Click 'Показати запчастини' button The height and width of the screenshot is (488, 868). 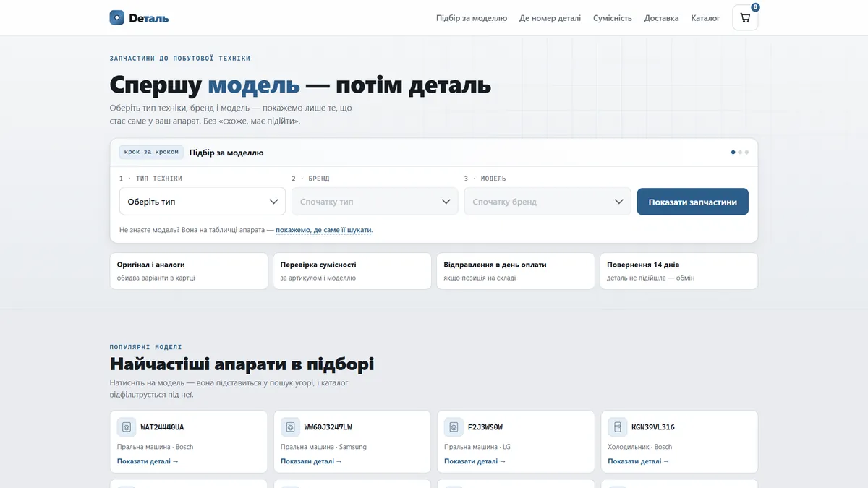click(x=693, y=202)
